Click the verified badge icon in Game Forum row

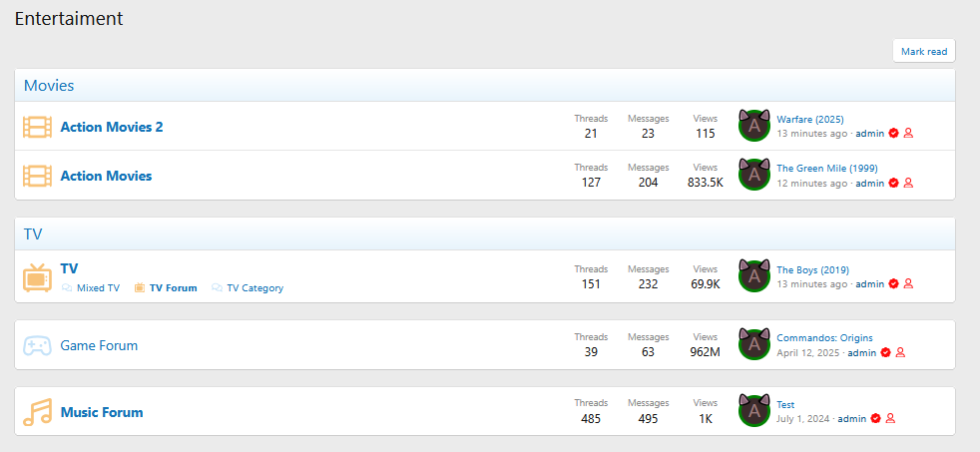(x=885, y=352)
